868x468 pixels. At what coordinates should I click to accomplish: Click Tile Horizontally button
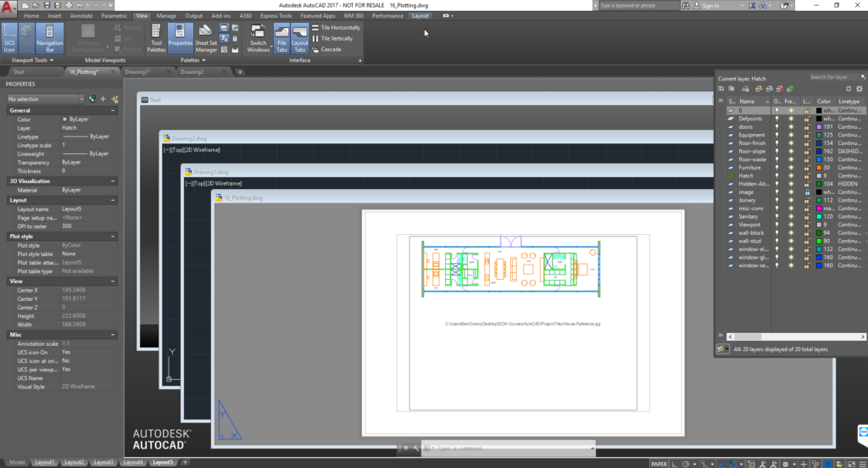pyautogui.click(x=336, y=27)
